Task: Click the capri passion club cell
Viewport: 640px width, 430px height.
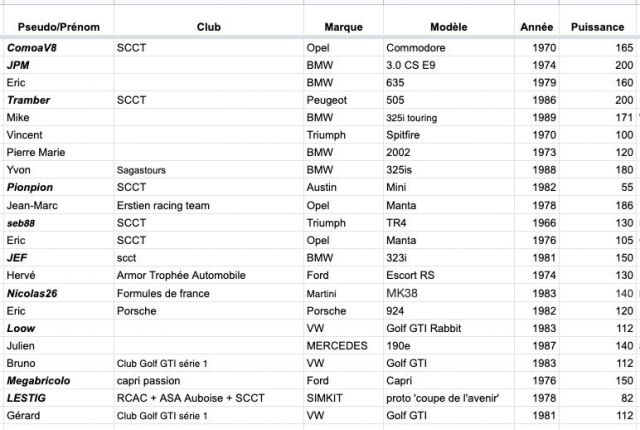Action: [153, 380]
